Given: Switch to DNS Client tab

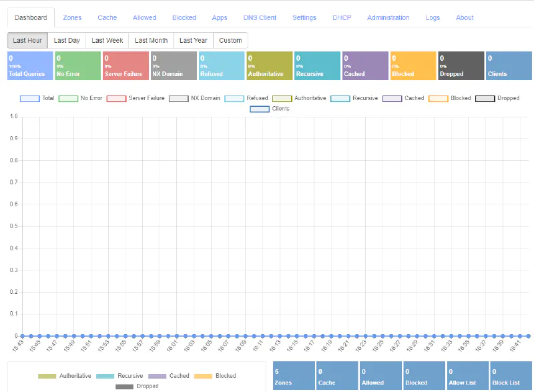Looking at the screenshot, I should pos(260,18).
